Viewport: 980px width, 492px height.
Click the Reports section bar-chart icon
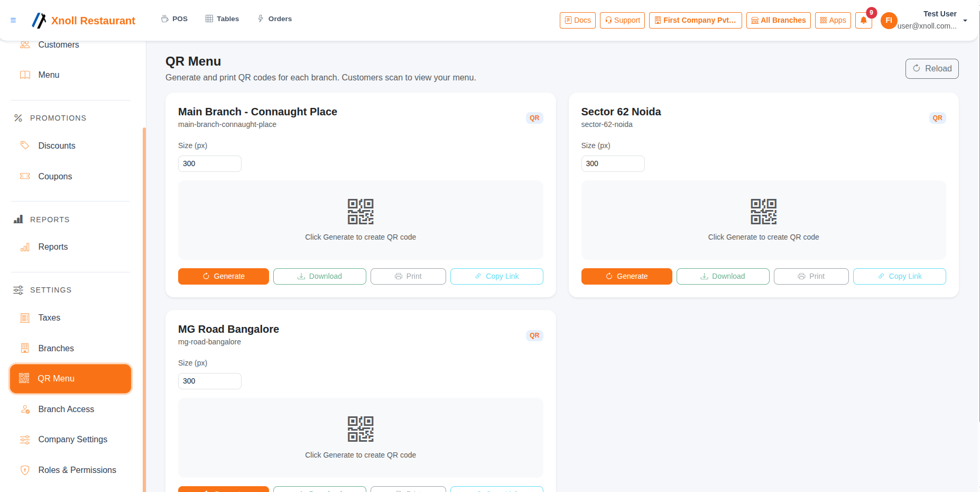point(18,220)
